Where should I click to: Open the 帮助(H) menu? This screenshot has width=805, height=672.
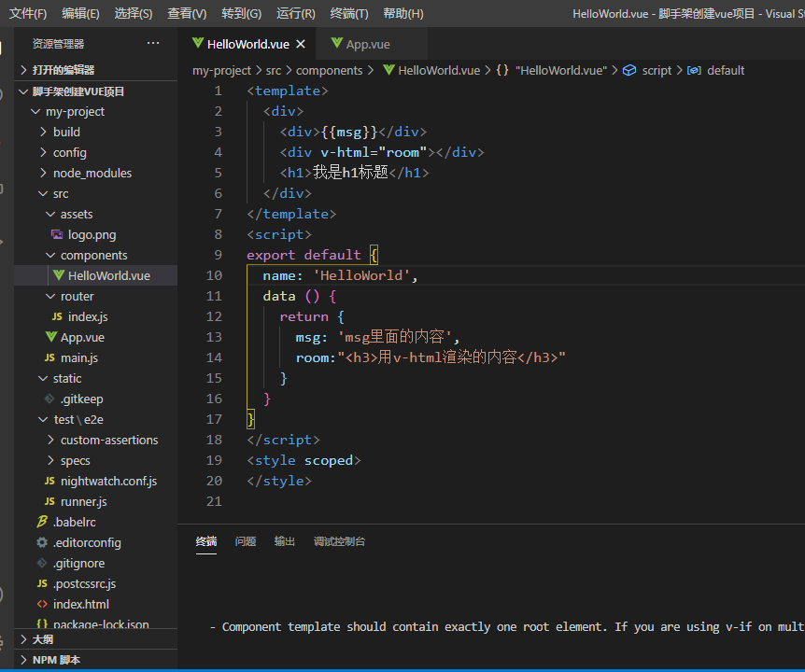tap(403, 13)
